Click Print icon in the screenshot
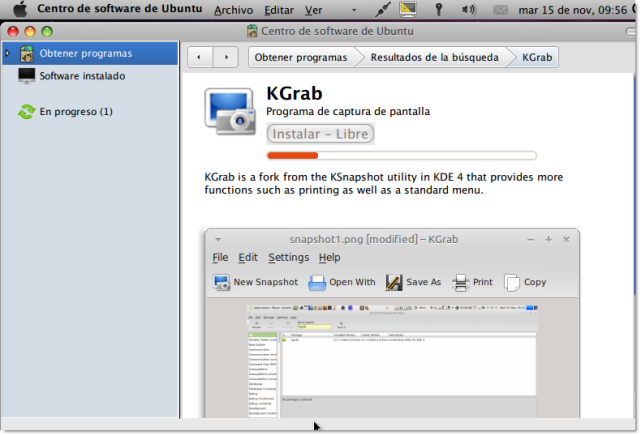The image size is (640, 435). pos(460,282)
